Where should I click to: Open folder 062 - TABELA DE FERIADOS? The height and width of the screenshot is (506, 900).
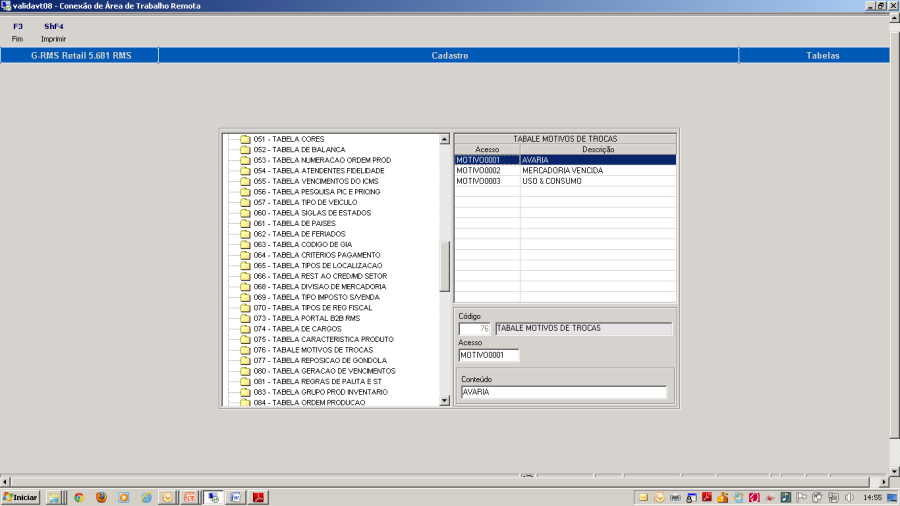(x=293, y=234)
